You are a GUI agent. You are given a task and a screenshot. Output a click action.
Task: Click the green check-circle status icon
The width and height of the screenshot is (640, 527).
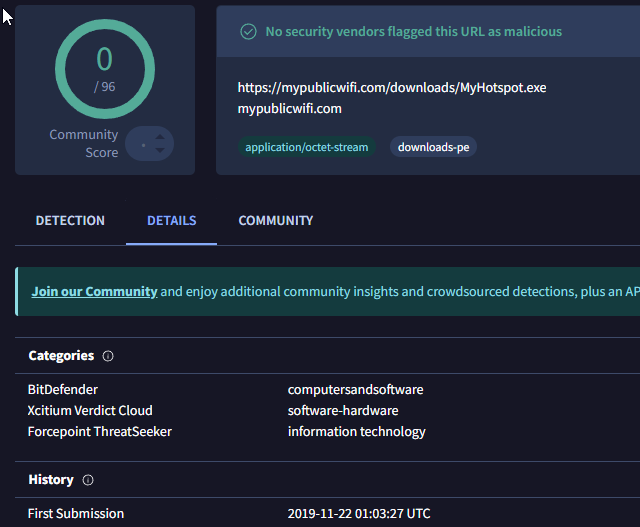click(249, 32)
